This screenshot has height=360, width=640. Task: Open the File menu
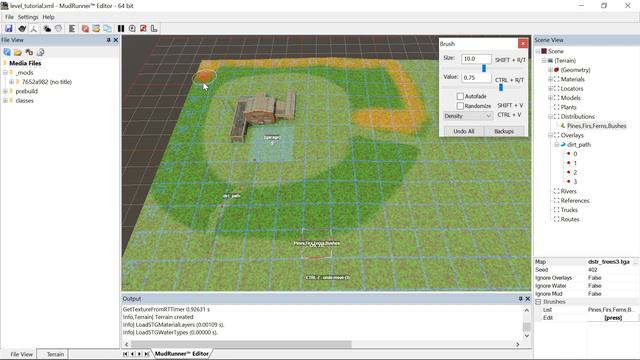[x=9, y=17]
